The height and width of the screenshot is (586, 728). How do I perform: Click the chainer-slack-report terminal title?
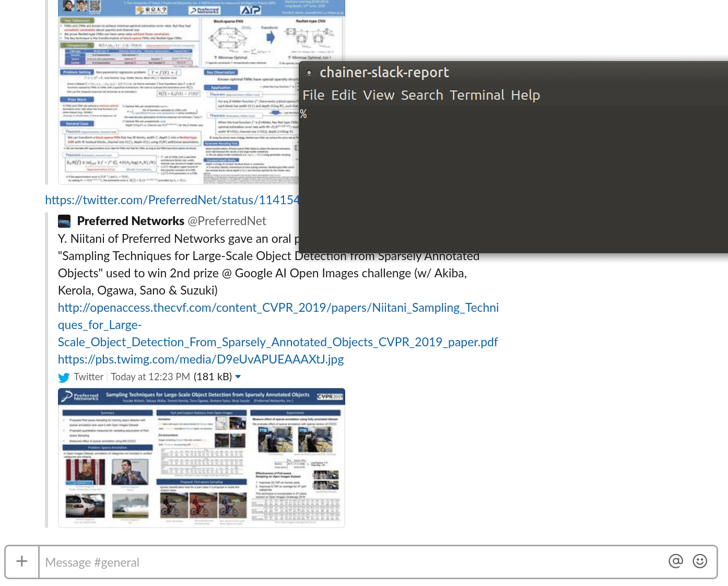(x=384, y=72)
